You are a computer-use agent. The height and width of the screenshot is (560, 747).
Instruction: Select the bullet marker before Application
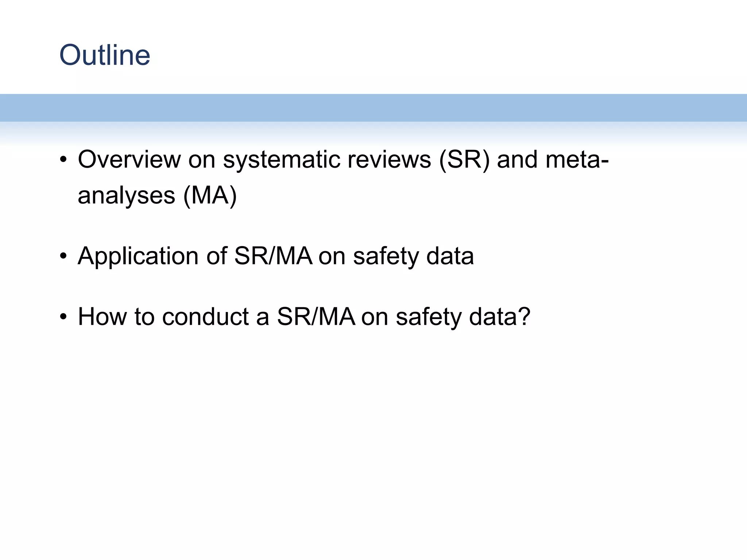(x=63, y=256)
